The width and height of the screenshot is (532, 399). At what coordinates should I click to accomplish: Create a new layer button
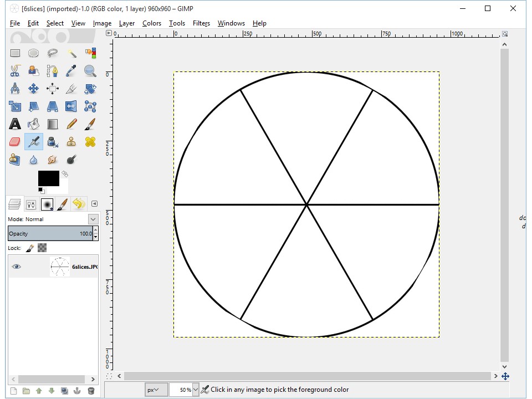pos(13,391)
